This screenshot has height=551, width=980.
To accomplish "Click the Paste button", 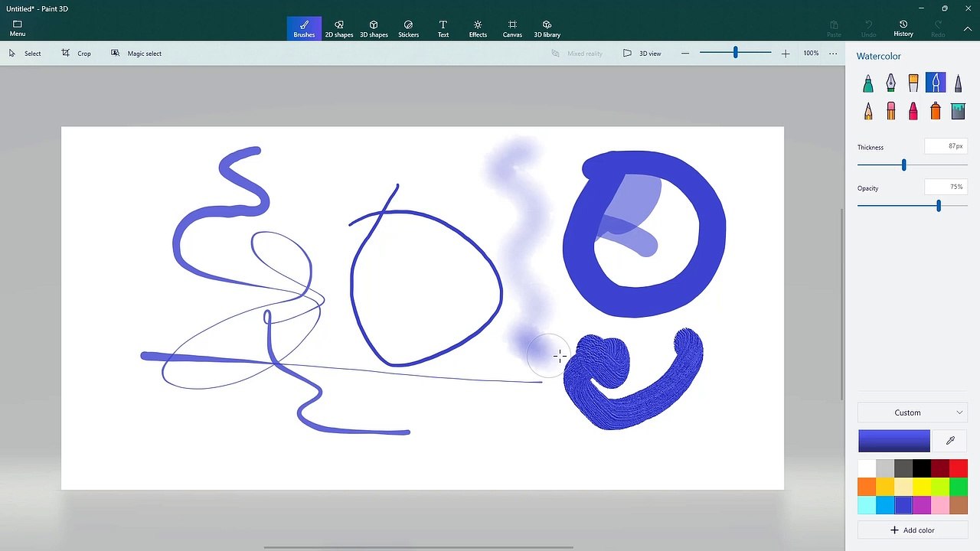I will [x=834, y=28].
